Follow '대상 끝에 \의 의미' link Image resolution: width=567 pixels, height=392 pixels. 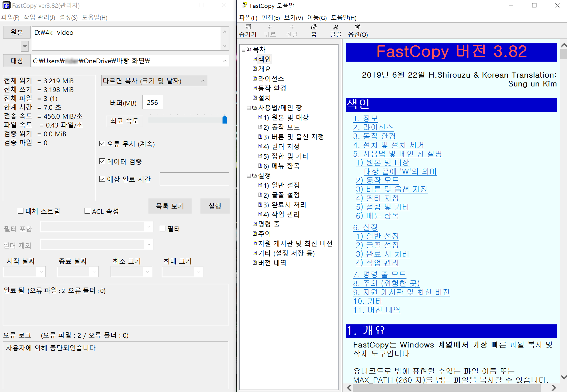click(400, 171)
